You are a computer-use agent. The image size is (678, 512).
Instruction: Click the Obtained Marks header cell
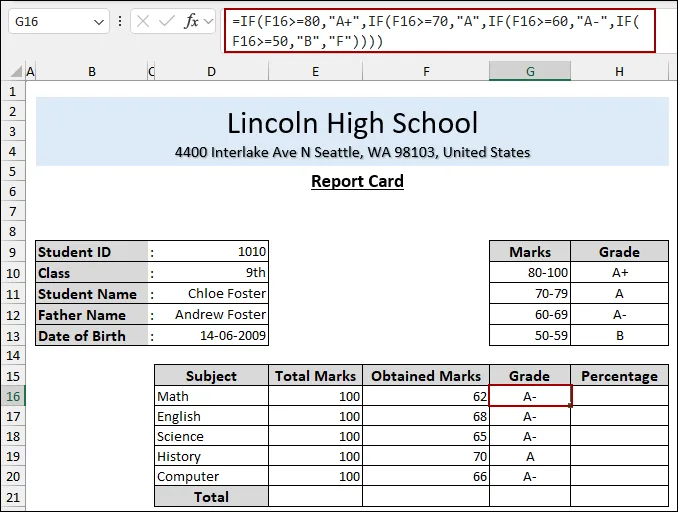click(426, 375)
